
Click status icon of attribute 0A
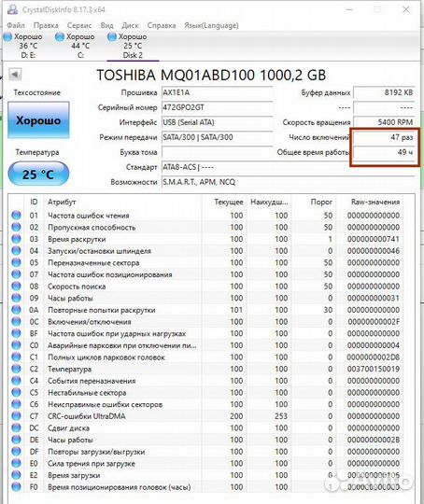pyautogui.click(x=16, y=310)
